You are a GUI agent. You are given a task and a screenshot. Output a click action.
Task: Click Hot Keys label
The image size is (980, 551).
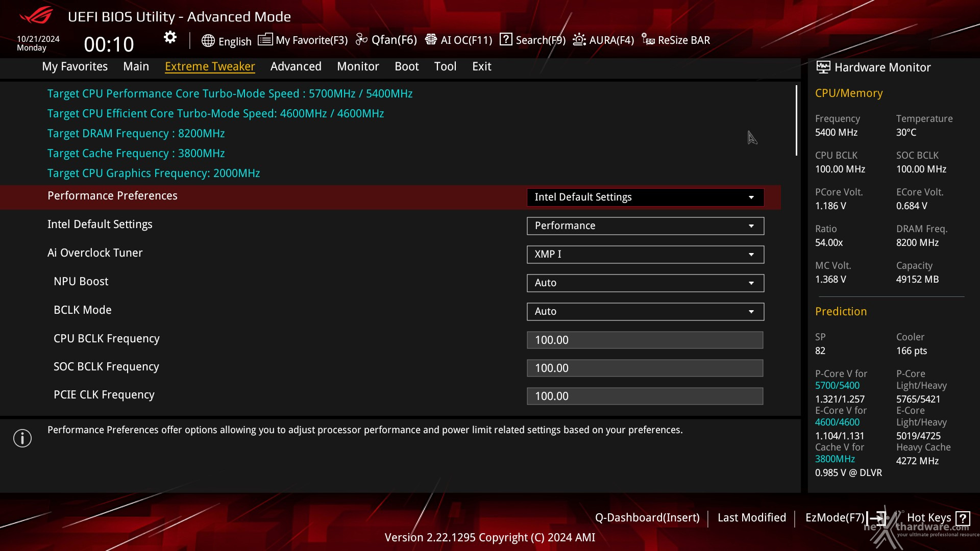pos(929,518)
